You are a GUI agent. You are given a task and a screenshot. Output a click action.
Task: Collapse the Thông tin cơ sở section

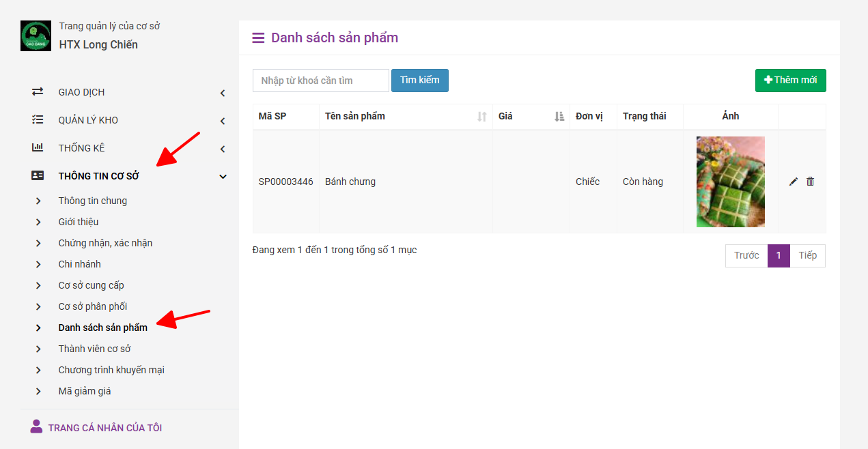223,177
